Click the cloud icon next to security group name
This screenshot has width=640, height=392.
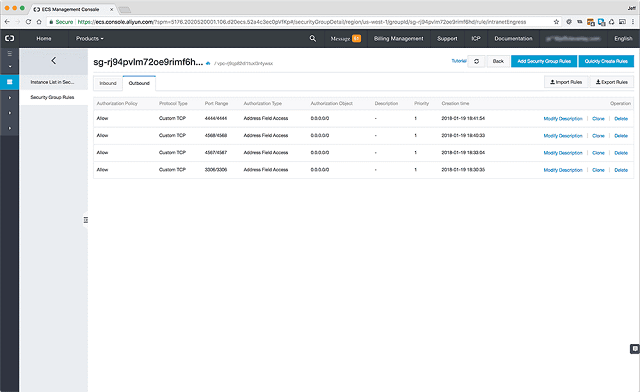pyautogui.click(x=208, y=63)
